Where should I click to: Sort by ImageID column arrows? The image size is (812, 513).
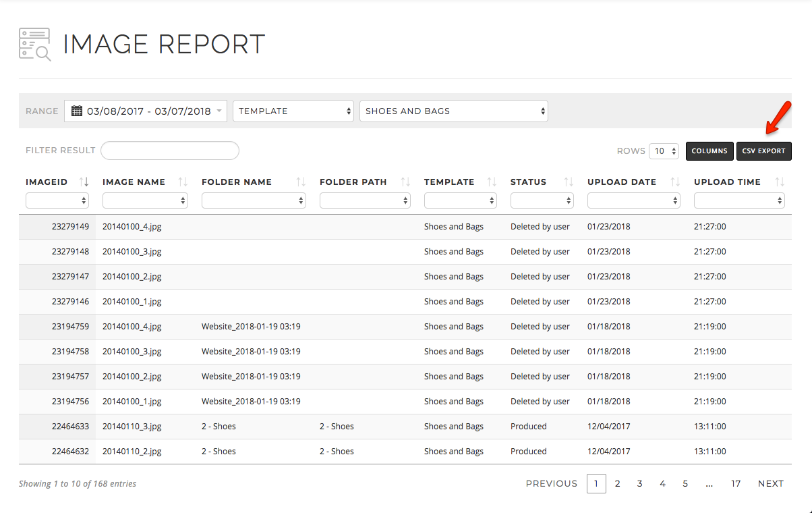click(x=84, y=182)
